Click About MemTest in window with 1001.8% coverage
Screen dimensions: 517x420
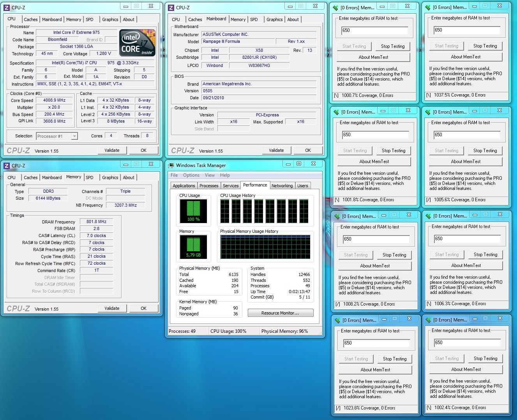374,162
